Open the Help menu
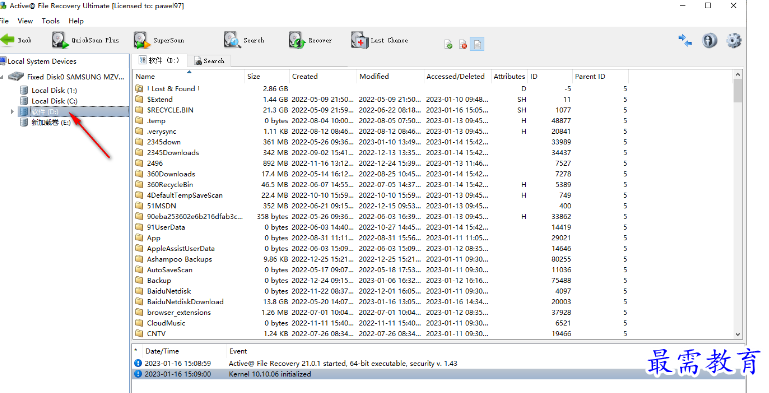 pos(76,21)
